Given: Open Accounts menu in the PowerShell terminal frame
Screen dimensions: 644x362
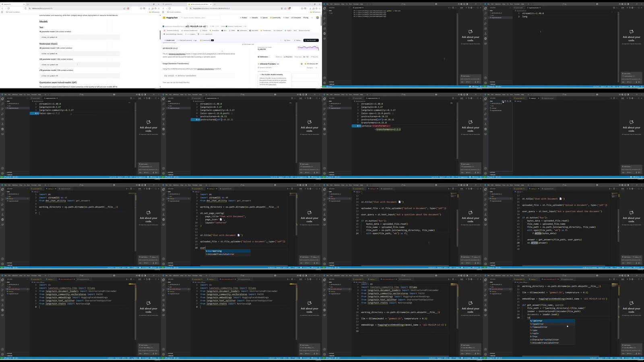Looking at the screenshot, I should click(325, 78).
